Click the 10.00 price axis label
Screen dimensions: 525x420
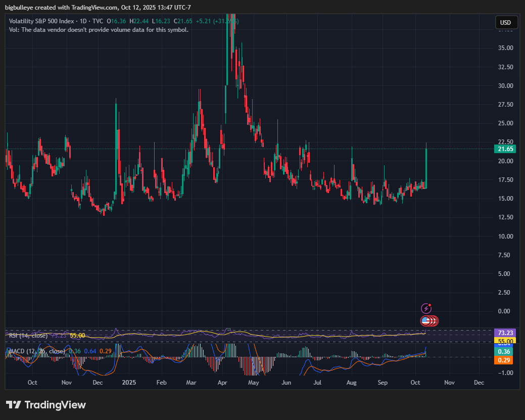pos(506,237)
